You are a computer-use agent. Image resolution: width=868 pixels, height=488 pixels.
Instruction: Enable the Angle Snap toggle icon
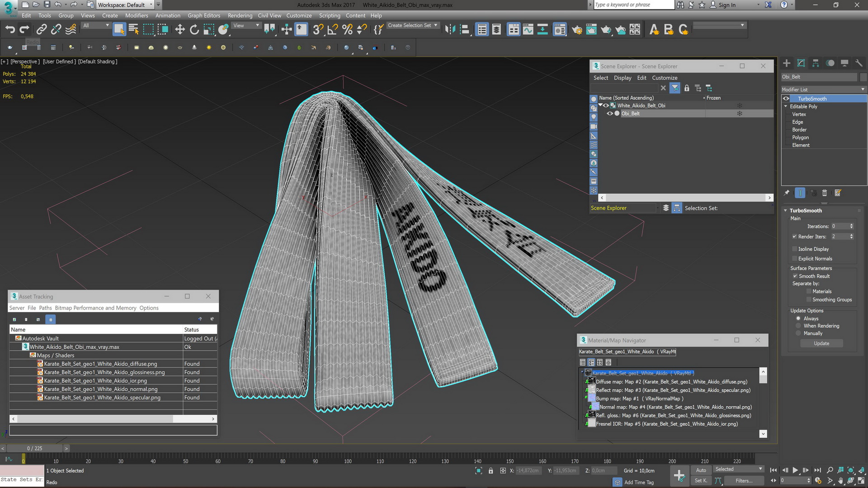[x=332, y=29]
